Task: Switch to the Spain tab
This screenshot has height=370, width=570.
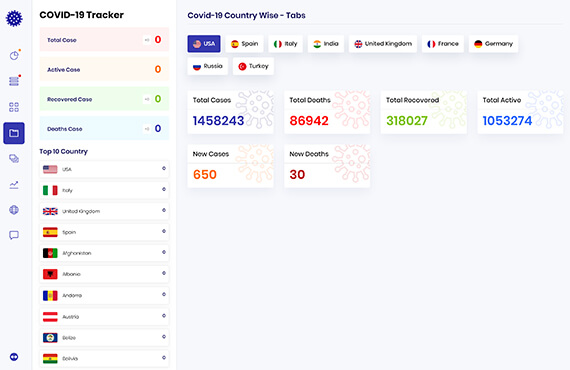Action: [244, 44]
